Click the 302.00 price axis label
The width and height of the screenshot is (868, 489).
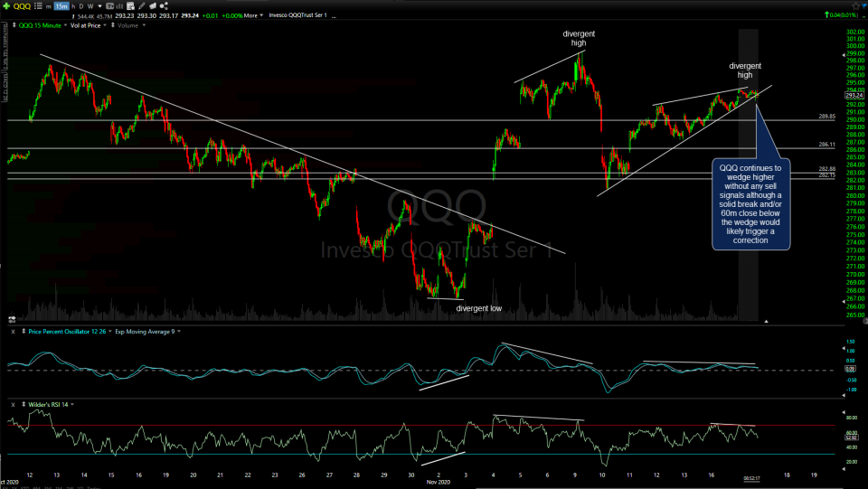[854, 32]
